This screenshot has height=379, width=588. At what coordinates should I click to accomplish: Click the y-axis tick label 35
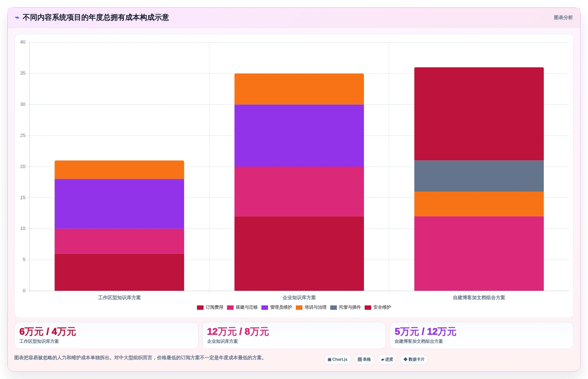point(23,73)
